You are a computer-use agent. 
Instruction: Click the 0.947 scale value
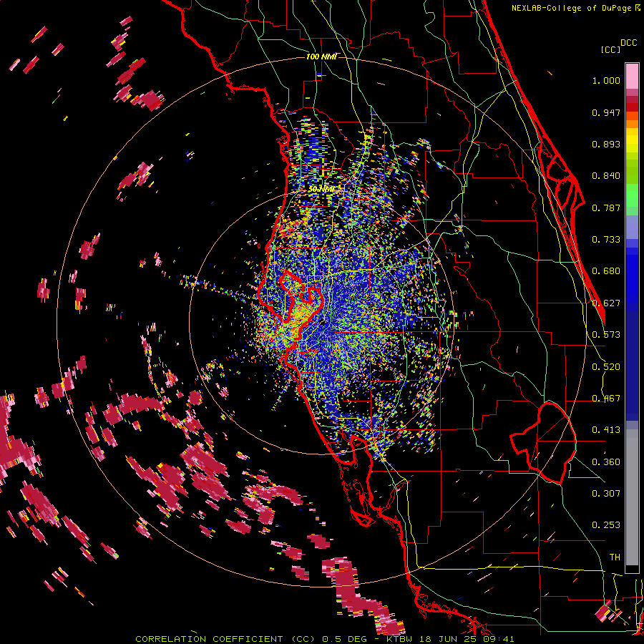pos(606,112)
